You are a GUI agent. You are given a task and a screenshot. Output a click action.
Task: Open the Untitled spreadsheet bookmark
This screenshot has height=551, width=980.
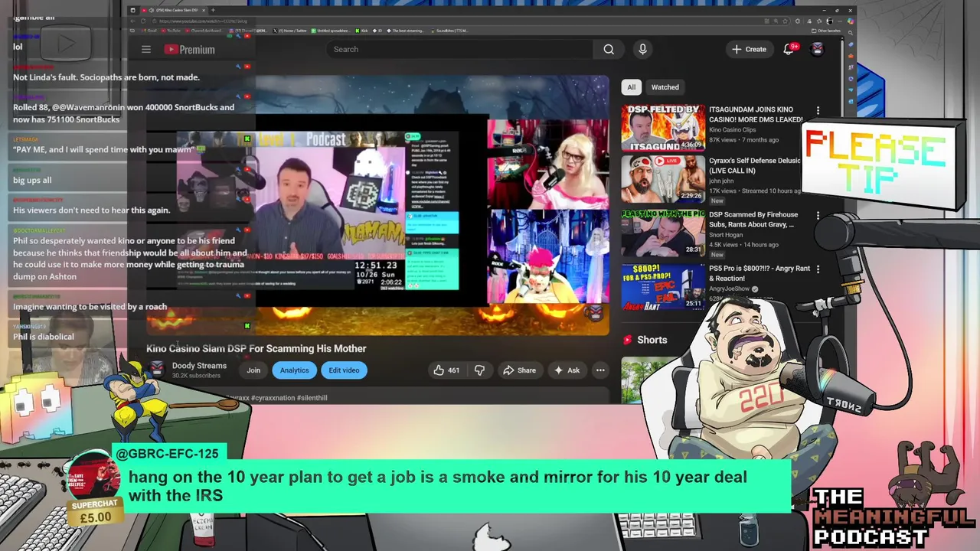point(331,31)
